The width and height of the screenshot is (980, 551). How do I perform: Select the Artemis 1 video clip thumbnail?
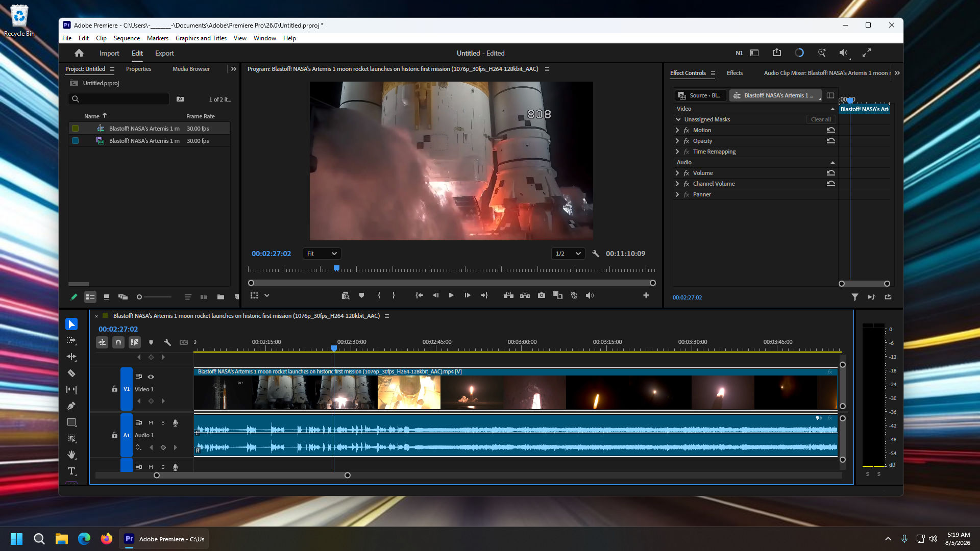[x=516, y=389]
